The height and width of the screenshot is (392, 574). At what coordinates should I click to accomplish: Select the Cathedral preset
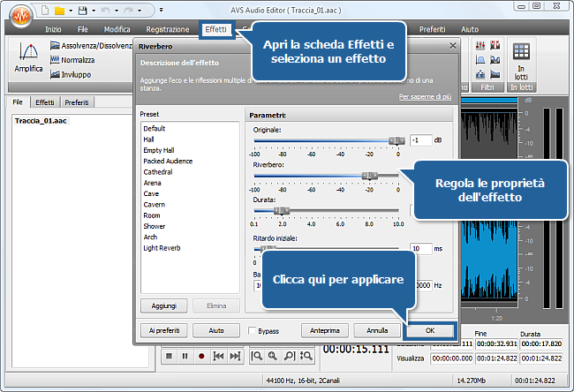158,172
